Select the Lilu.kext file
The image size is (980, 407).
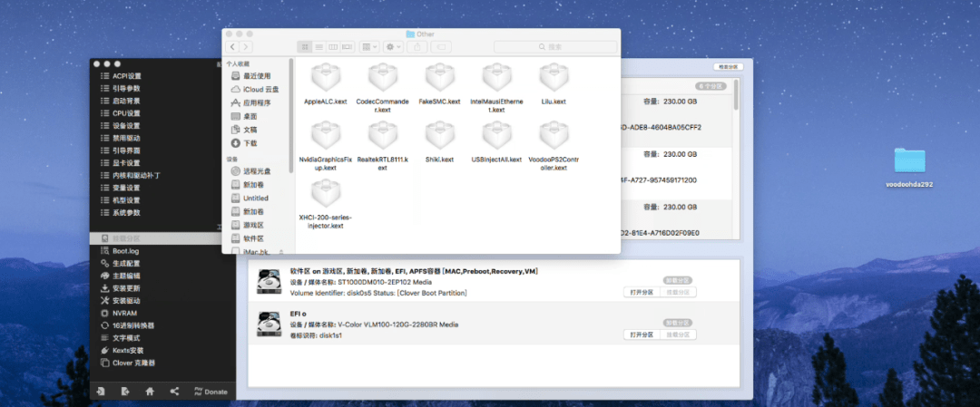click(554, 78)
